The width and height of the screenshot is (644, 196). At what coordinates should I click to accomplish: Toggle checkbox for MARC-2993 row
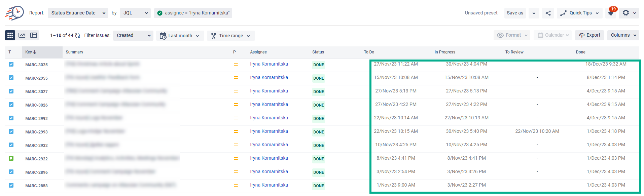11,131
